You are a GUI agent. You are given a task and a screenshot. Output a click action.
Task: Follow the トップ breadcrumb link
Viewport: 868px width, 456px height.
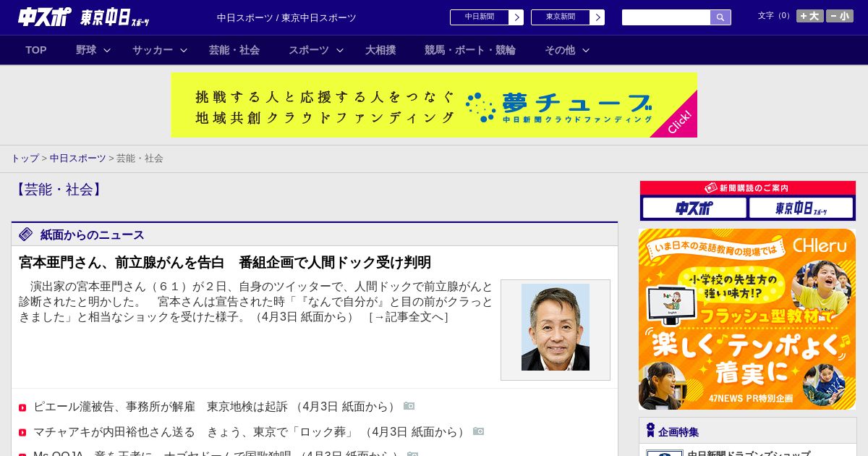[25, 158]
